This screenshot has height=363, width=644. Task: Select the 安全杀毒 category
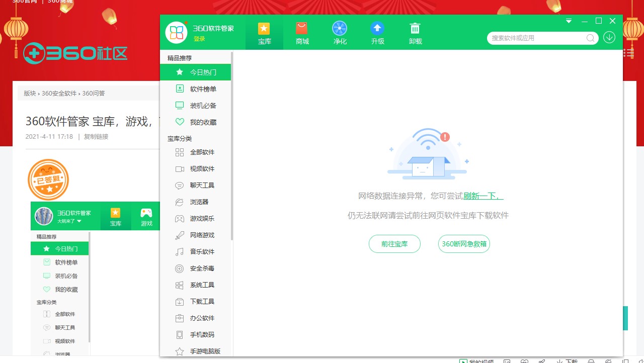[195, 268]
